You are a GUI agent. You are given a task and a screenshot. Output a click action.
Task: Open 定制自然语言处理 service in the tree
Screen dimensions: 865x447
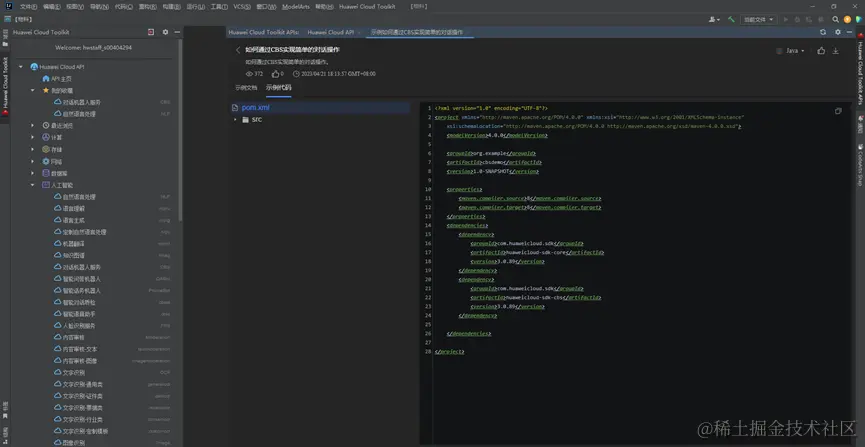(x=84, y=232)
